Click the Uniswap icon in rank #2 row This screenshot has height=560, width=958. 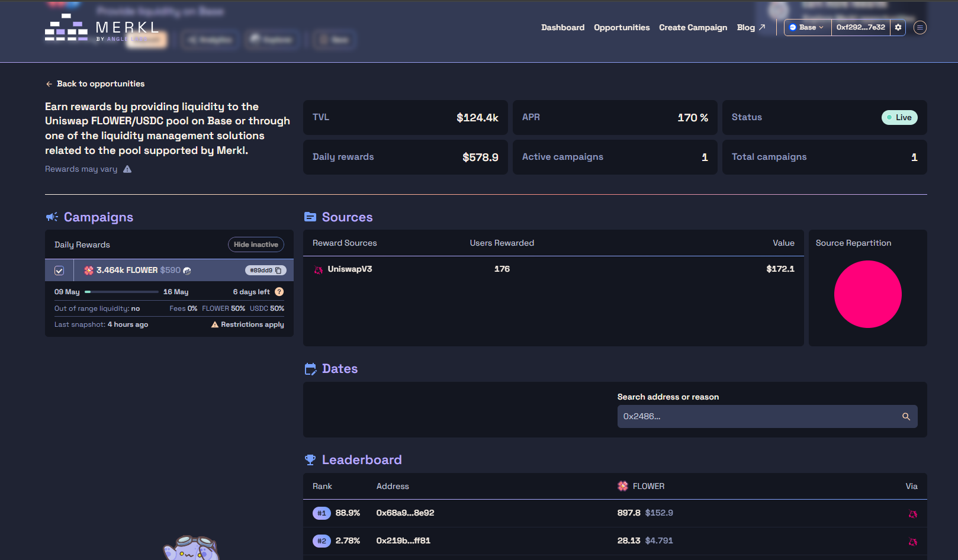913,542
